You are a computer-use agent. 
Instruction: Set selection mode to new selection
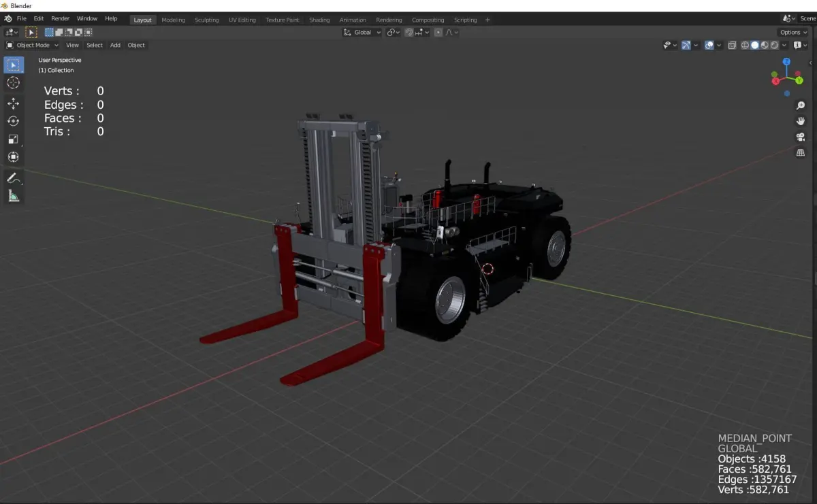(49, 32)
